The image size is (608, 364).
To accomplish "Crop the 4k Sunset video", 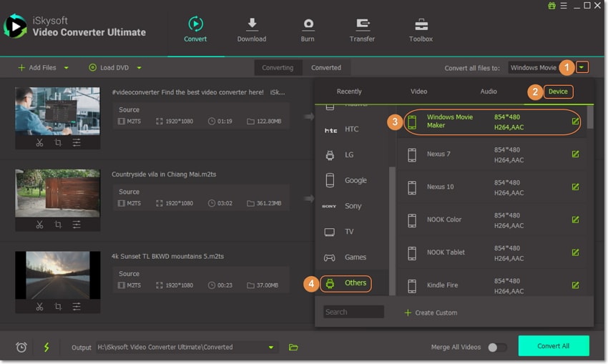I will pyautogui.click(x=58, y=307).
